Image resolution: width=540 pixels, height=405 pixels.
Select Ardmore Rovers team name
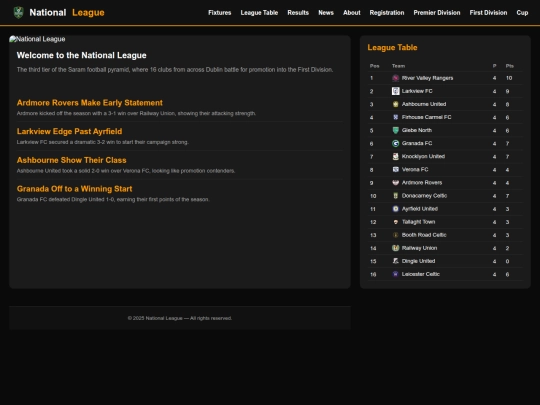point(422,183)
